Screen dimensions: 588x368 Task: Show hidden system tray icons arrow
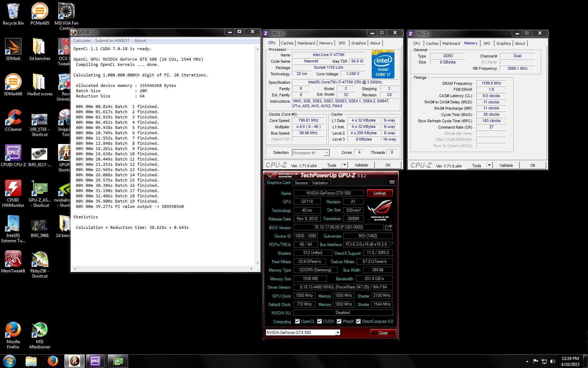click(x=527, y=361)
